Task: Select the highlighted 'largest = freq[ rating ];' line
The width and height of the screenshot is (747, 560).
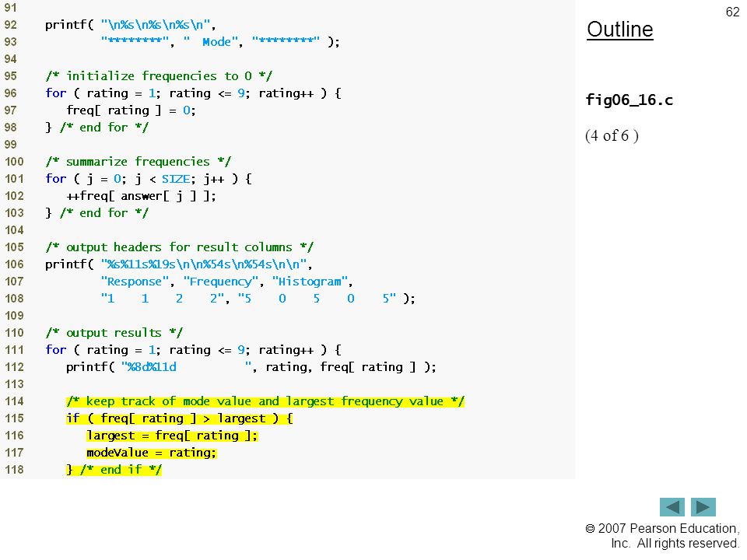Action: click(172, 436)
